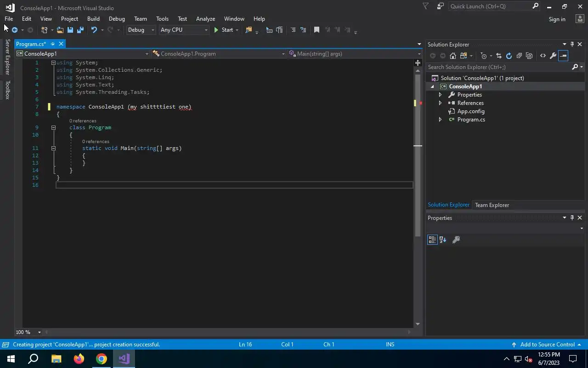
Task: Click Sign in
Action: 557,19
